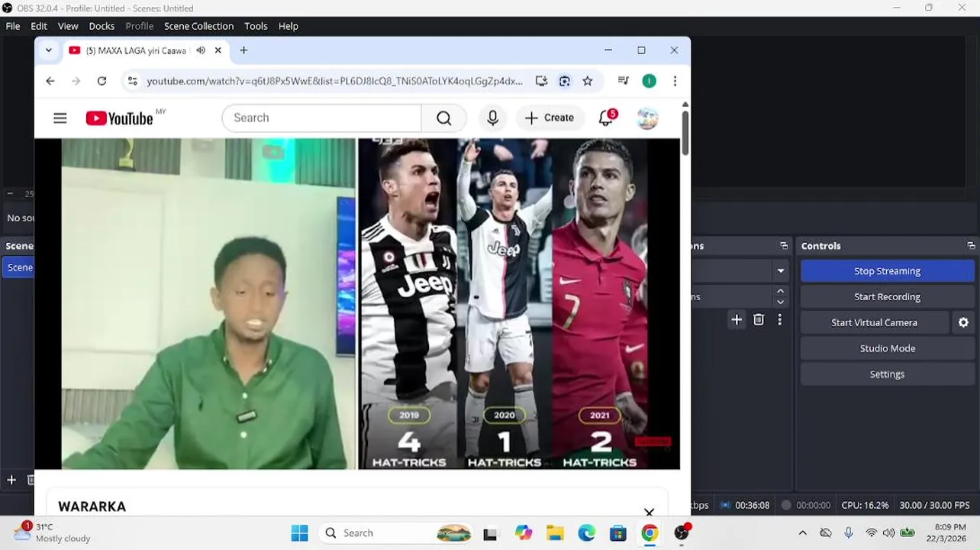Viewport: 980px width, 550px height.
Task: Expand the scene transition dropdown
Action: (x=781, y=271)
